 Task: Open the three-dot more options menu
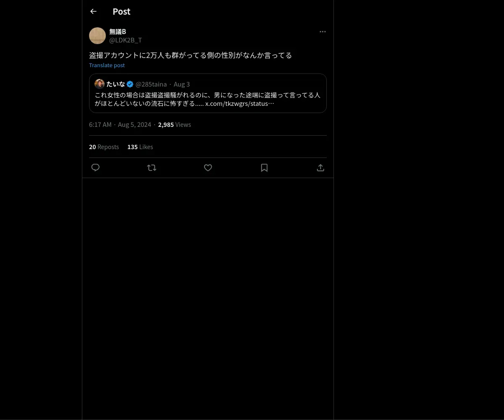coord(323,31)
